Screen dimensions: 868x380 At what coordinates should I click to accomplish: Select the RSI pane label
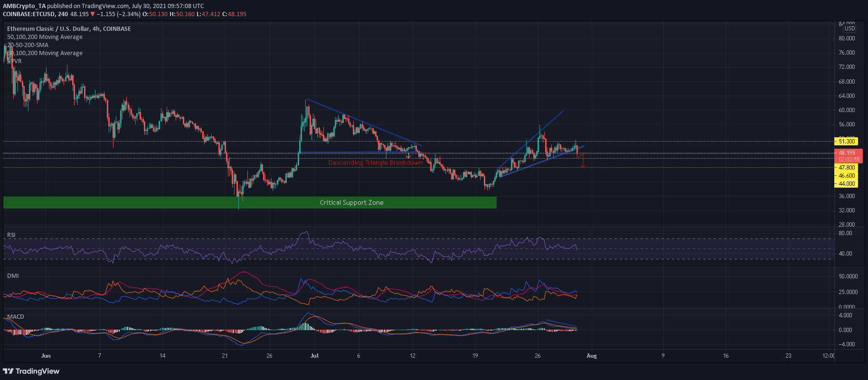11,235
